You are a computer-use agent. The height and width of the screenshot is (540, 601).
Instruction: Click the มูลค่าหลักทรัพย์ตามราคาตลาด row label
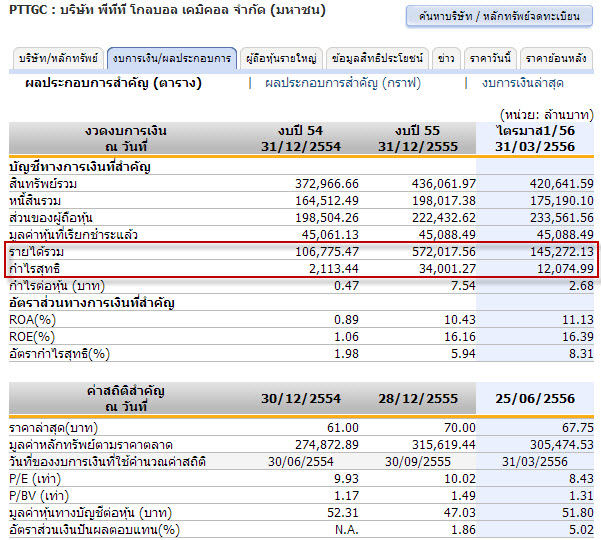pyautogui.click(x=91, y=445)
